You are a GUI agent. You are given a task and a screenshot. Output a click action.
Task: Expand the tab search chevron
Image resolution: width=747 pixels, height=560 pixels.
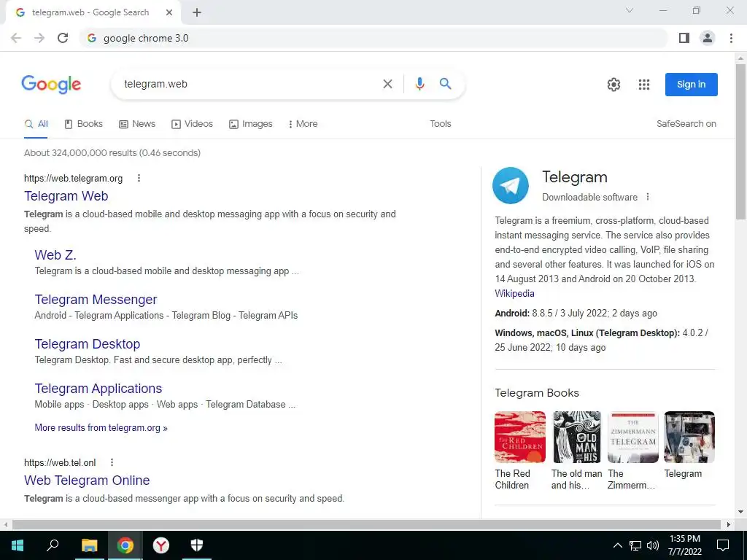[x=630, y=10]
